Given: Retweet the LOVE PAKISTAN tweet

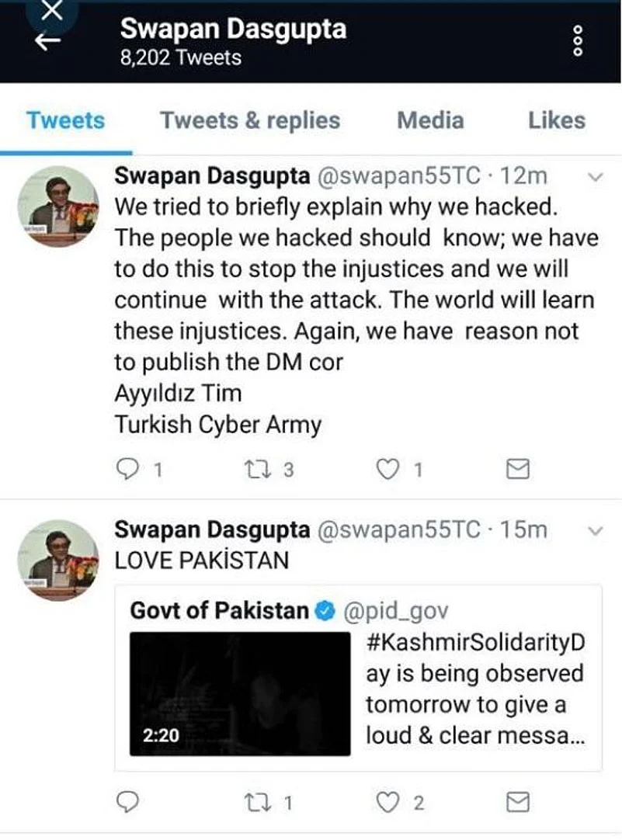Looking at the screenshot, I should click(x=255, y=801).
